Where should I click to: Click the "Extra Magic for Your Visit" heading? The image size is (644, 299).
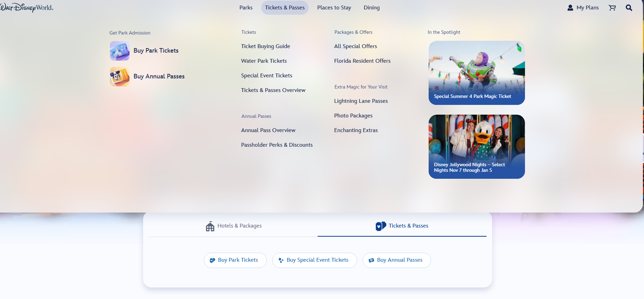pyautogui.click(x=361, y=87)
